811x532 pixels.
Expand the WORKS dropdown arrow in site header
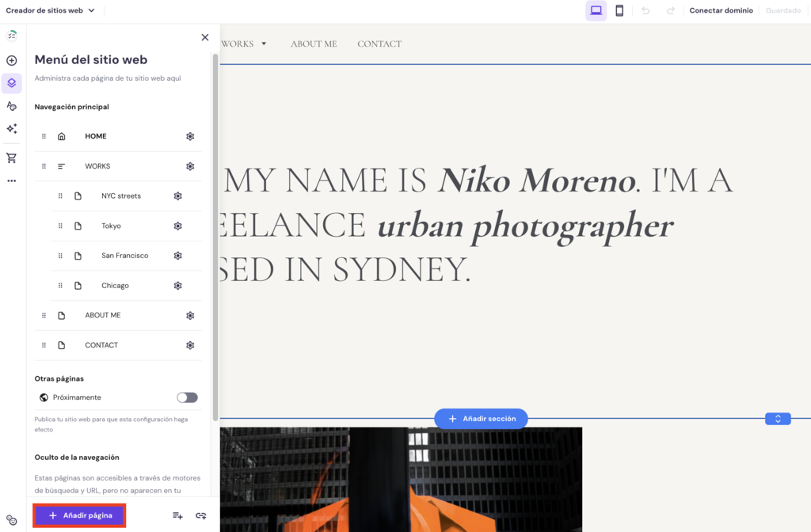[264, 44]
